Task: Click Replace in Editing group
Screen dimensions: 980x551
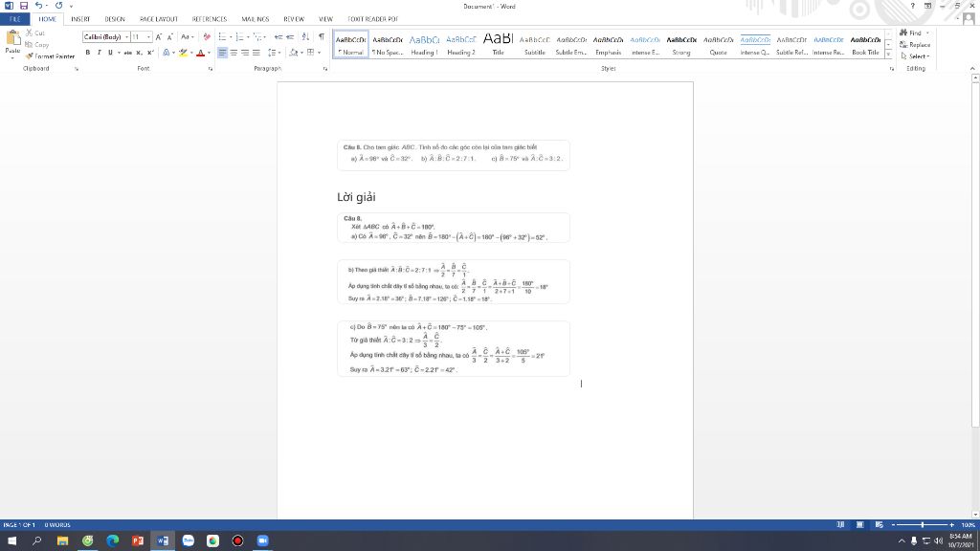Action: pos(915,44)
